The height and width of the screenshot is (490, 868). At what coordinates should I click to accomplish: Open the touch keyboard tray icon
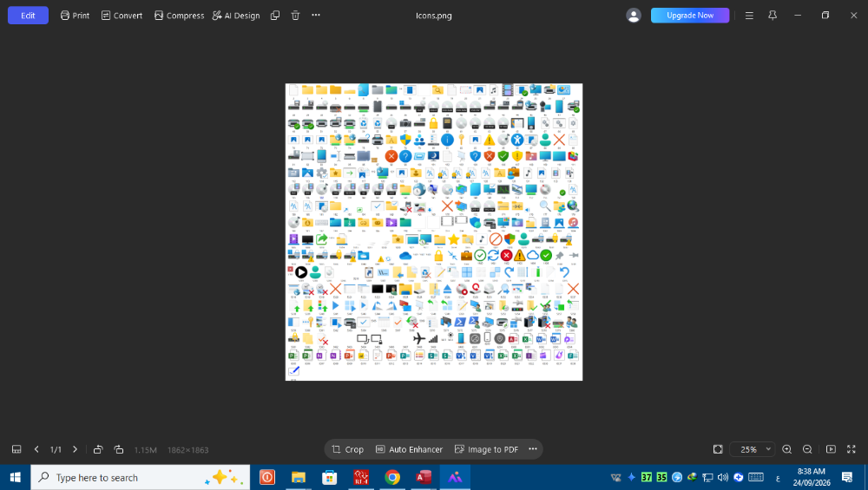click(x=756, y=477)
